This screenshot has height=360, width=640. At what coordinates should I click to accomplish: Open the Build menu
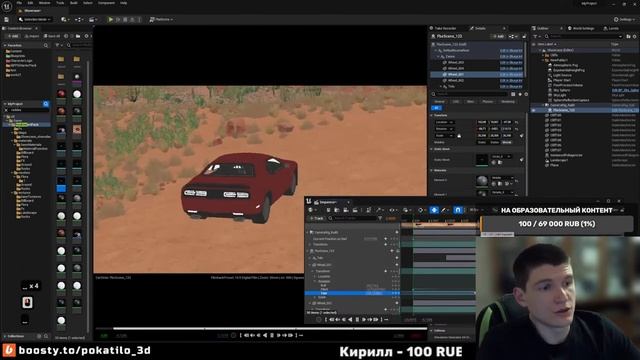pyautogui.click(x=74, y=3)
